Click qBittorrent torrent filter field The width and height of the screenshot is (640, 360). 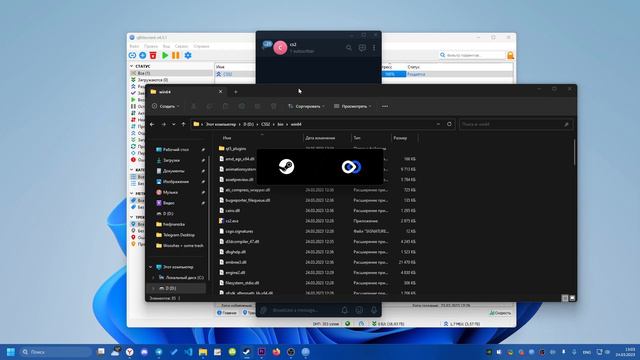tap(473, 55)
